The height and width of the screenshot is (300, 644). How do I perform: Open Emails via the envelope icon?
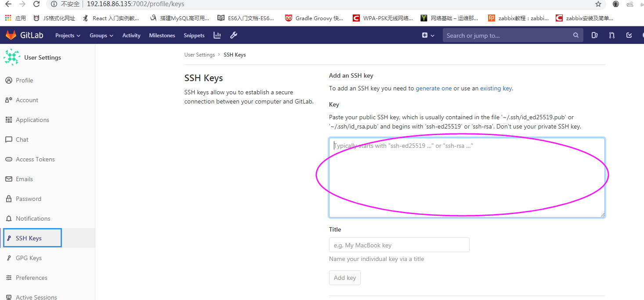(x=9, y=179)
